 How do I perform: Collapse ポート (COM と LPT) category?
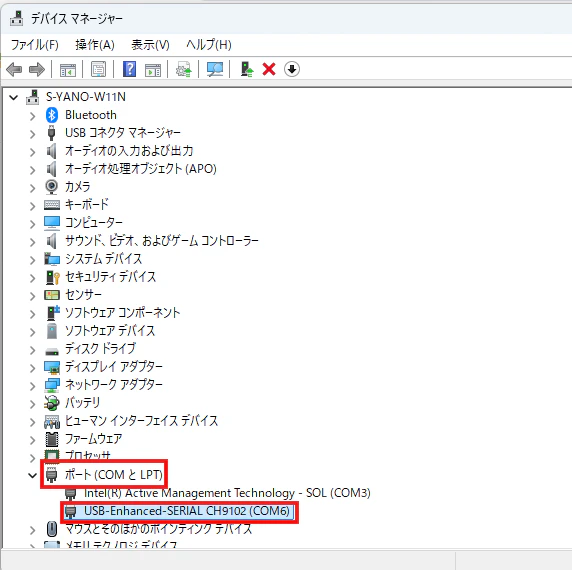[32, 476]
